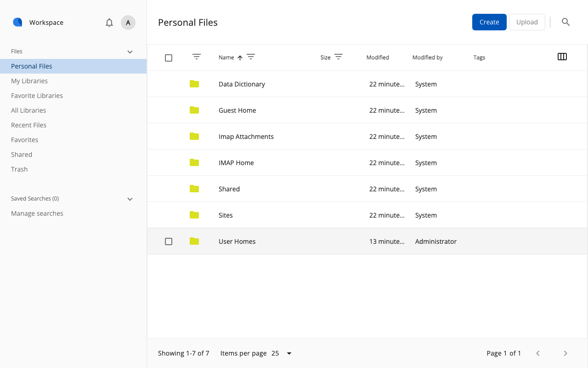This screenshot has width=588, height=368.
Task: Click the type column filter icon
Action: point(197,57)
